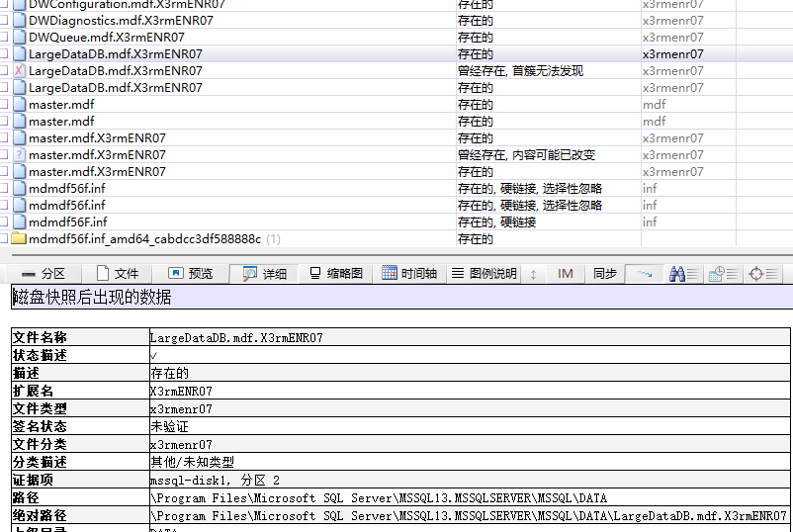The image size is (793, 532).
Task: Click the 同步 (Sync) button
Action: tap(605, 274)
